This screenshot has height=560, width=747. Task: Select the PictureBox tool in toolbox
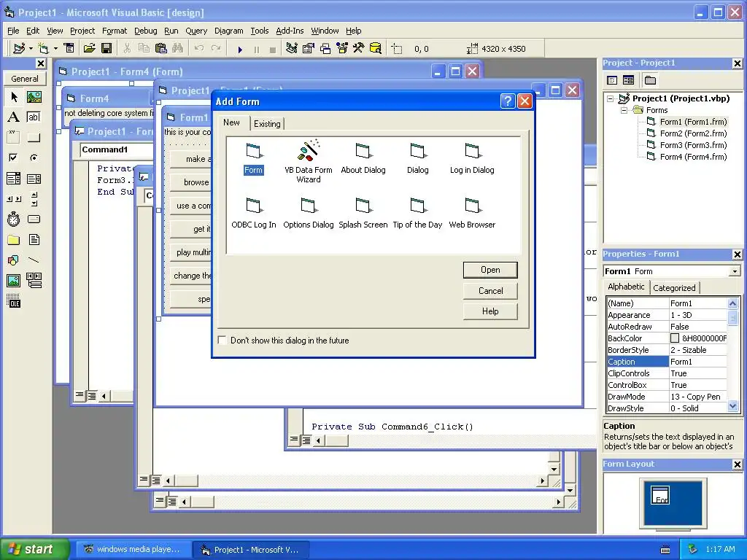(x=34, y=97)
